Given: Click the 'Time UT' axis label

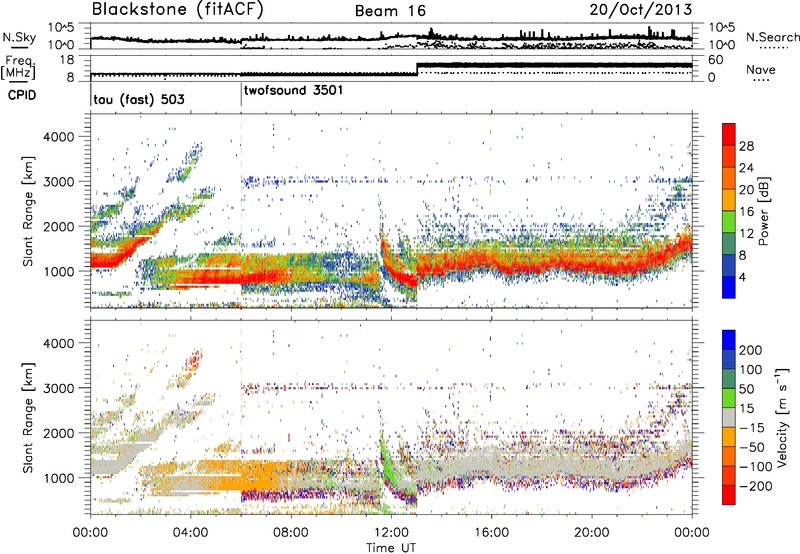Looking at the screenshot, I should click(x=391, y=548).
